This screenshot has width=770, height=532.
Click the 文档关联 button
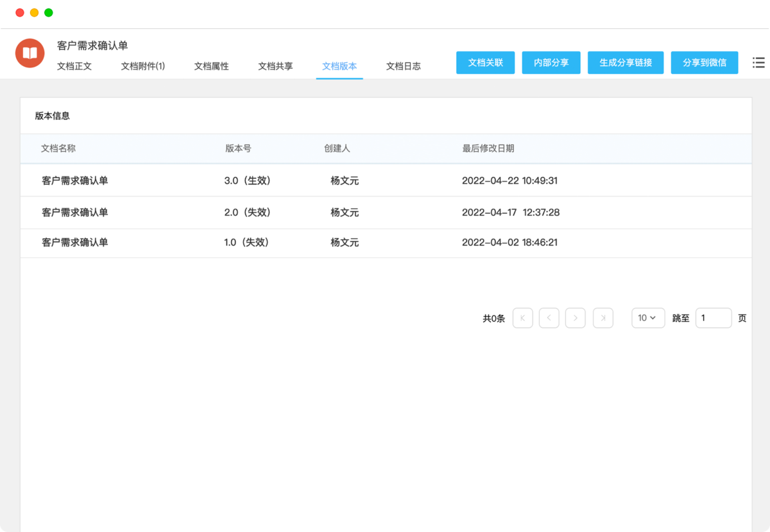[486, 63]
